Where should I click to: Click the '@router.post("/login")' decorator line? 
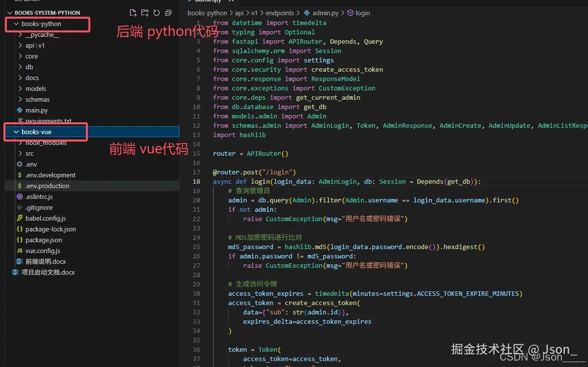(x=255, y=172)
